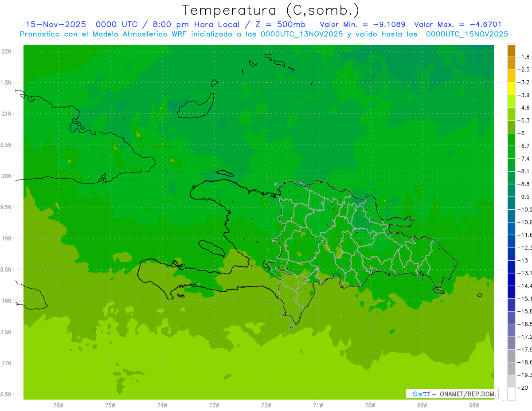Screen dimensions: 532x411
Task: Click the "72W" longitude label
Action: tap(266, 405)
